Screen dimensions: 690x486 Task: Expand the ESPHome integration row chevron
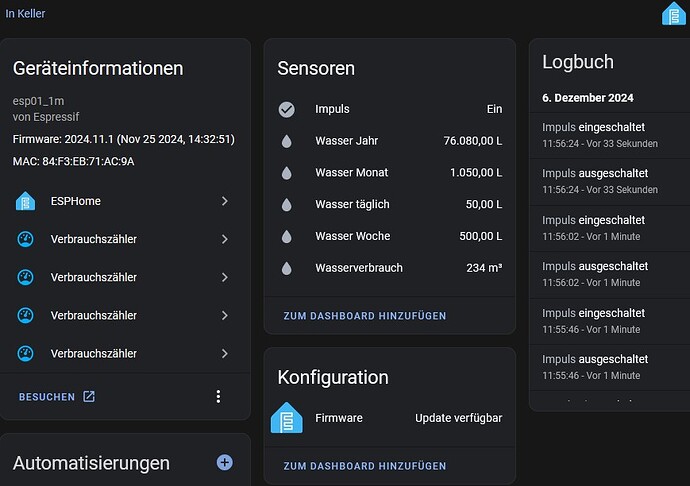225,201
